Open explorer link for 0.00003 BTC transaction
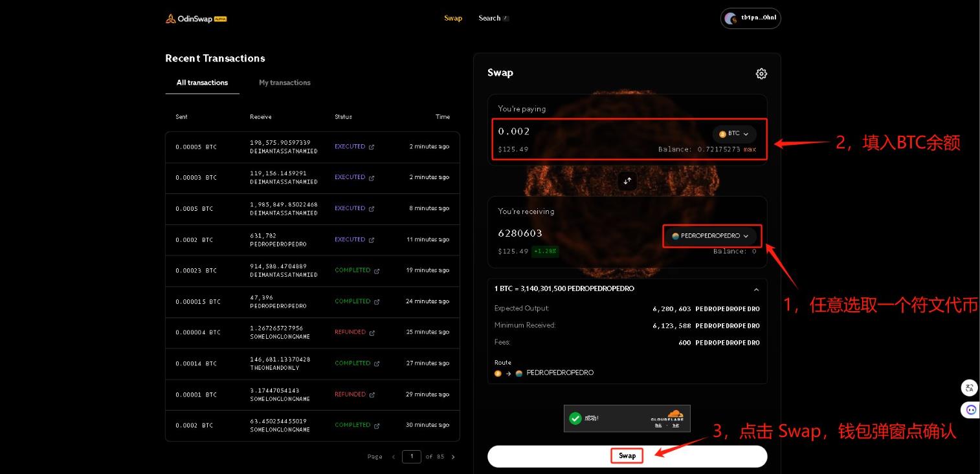The image size is (980, 474). click(x=372, y=177)
